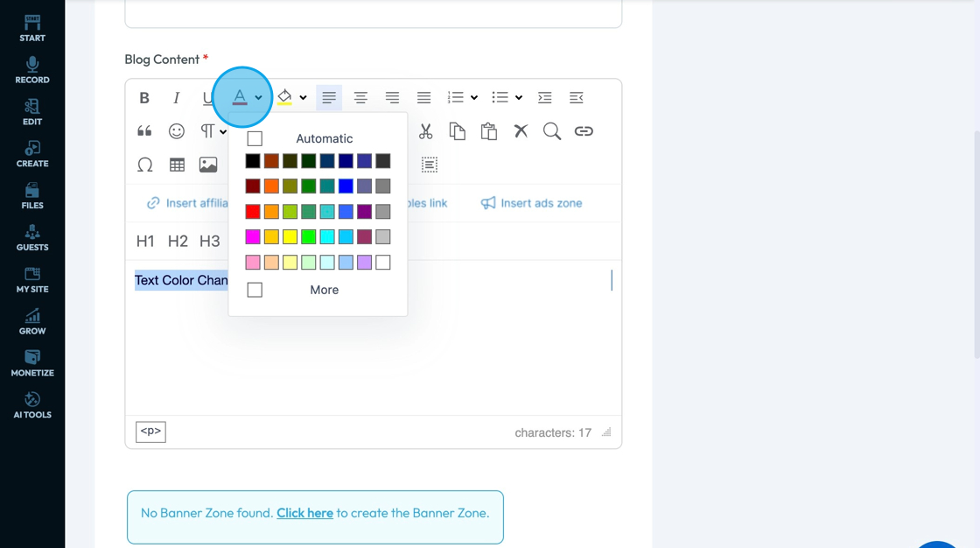Clear formatting with X icon
The image size is (980, 548).
pyautogui.click(x=521, y=131)
